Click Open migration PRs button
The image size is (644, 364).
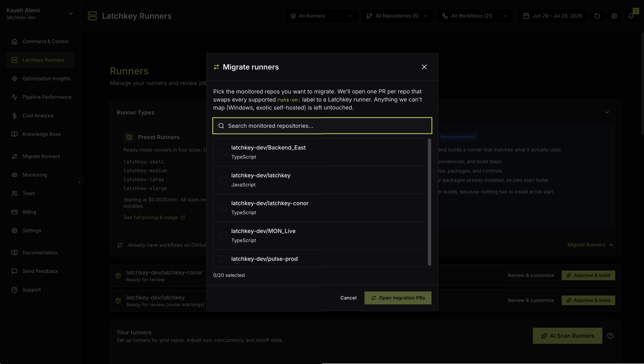(x=398, y=298)
